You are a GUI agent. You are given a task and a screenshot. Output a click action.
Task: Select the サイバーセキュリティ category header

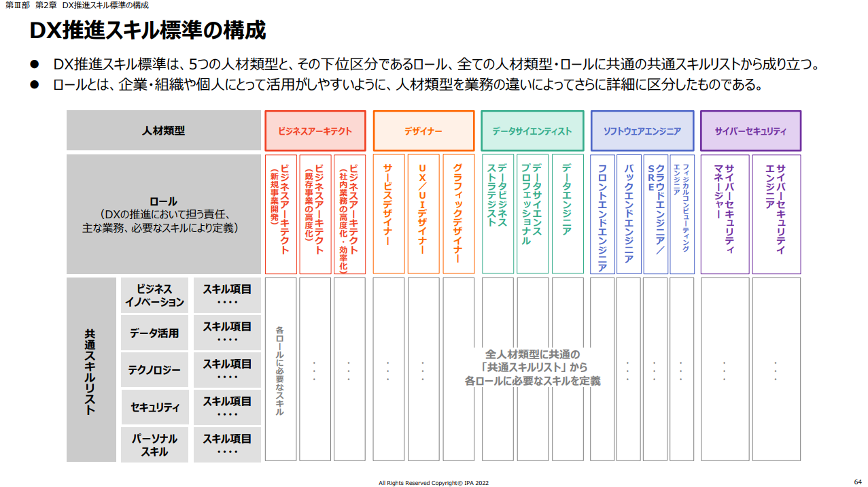click(x=750, y=129)
